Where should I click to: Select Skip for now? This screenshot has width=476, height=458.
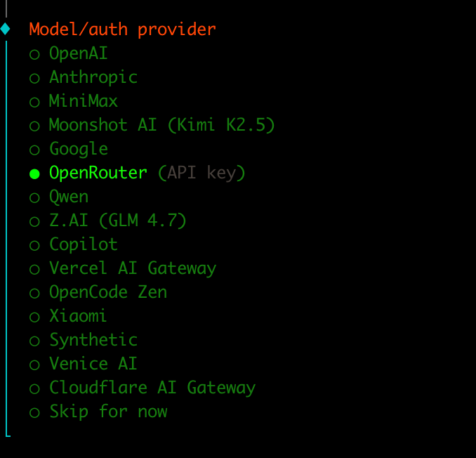107,412
